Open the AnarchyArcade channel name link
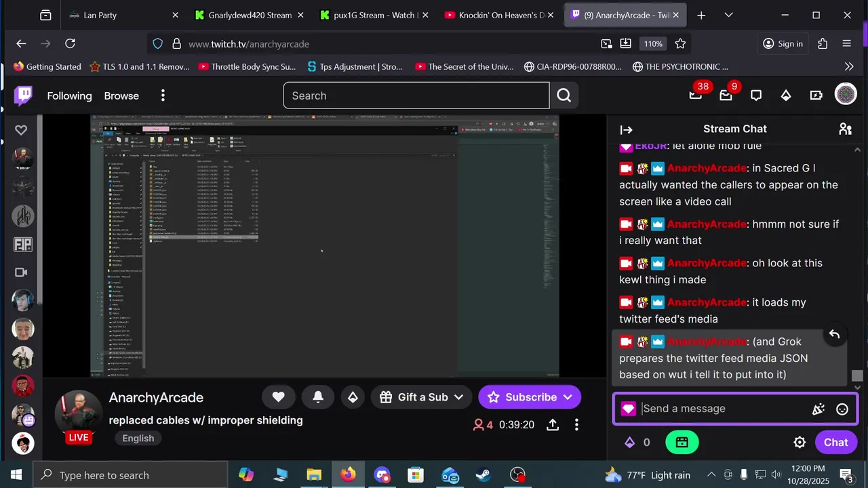 pyautogui.click(x=156, y=397)
